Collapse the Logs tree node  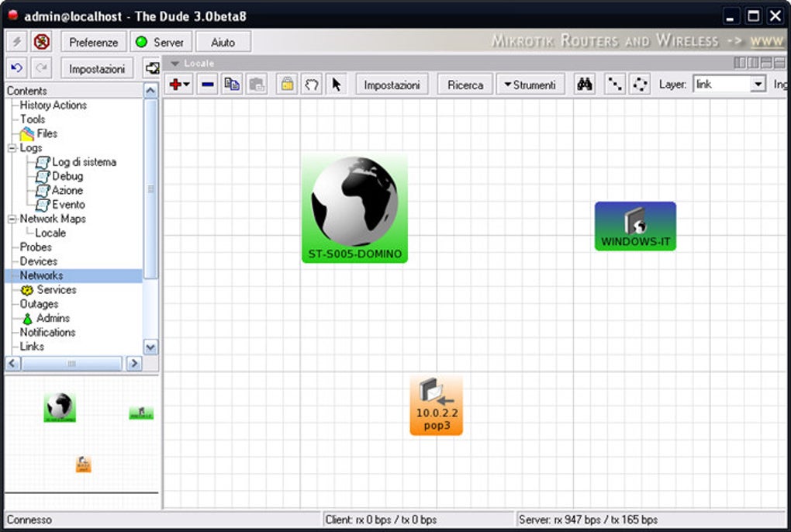[12, 148]
